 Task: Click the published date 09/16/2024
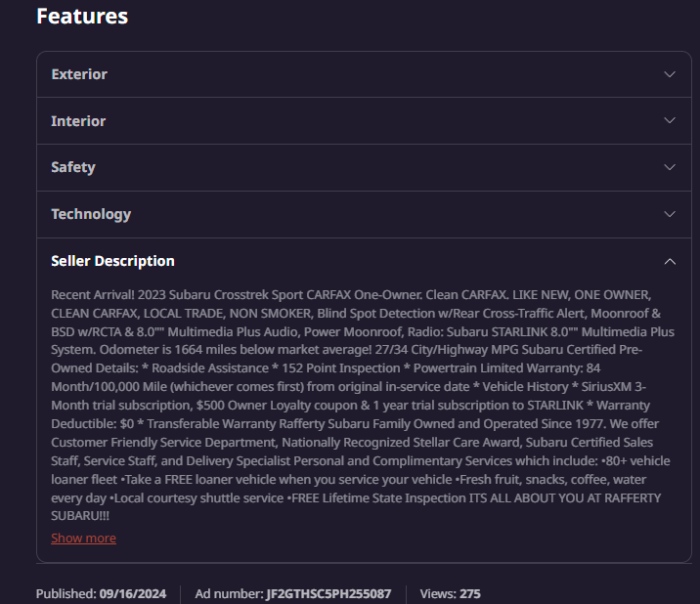pos(133,593)
